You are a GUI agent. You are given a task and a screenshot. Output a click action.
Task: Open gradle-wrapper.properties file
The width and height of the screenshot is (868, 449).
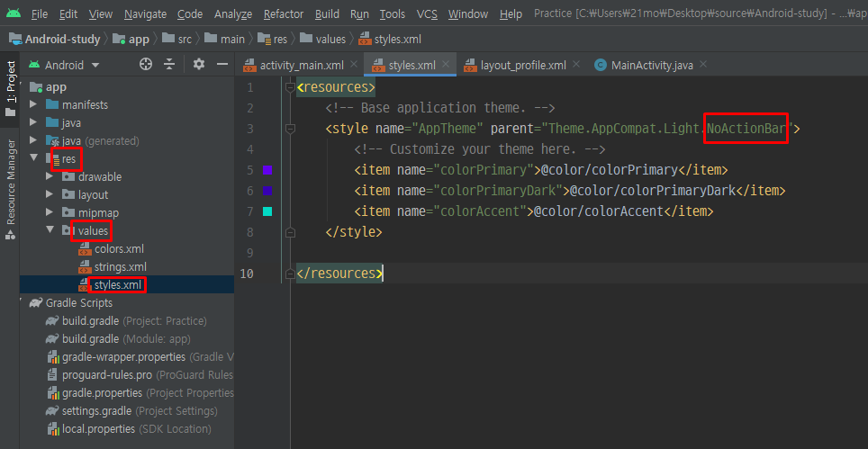tap(140, 357)
